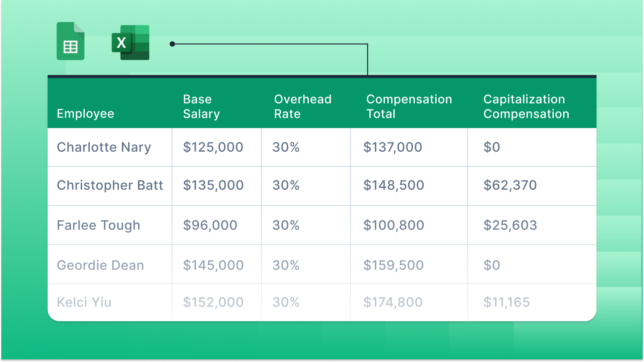Select the $96,000 salary cell
Viewport: 644px width, 362px height.
click(x=210, y=225)
